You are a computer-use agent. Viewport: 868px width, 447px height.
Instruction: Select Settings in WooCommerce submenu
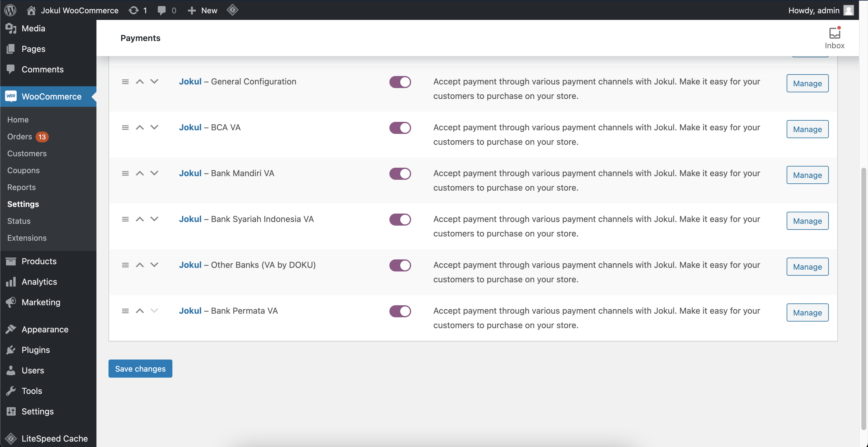[x=23, y=203]
